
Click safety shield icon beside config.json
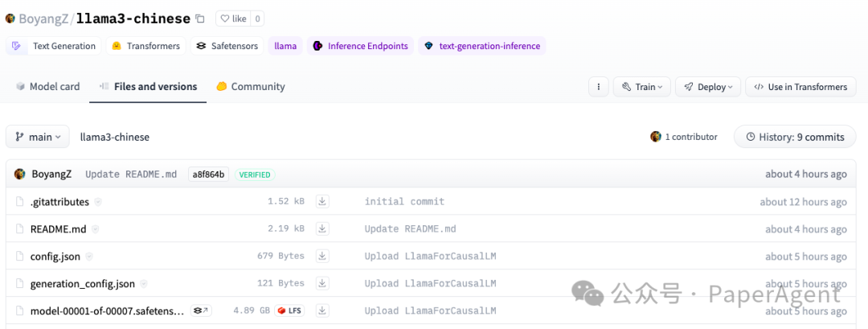point(89,257)
